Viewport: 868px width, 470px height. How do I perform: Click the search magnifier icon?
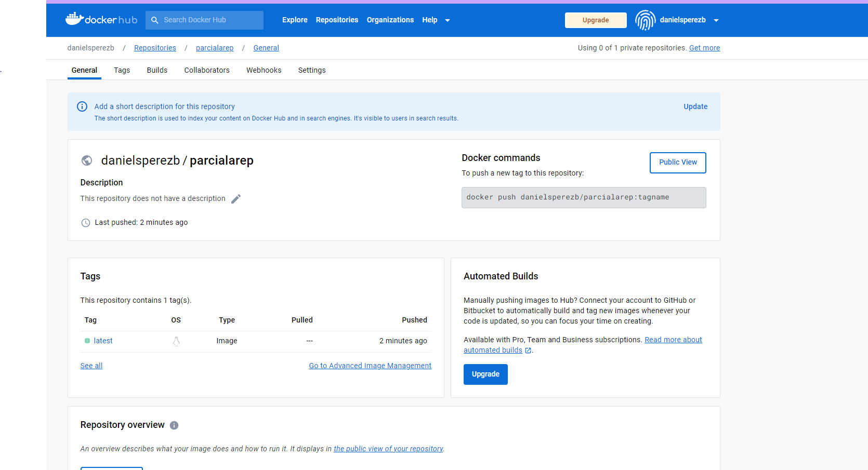(155, 20)
